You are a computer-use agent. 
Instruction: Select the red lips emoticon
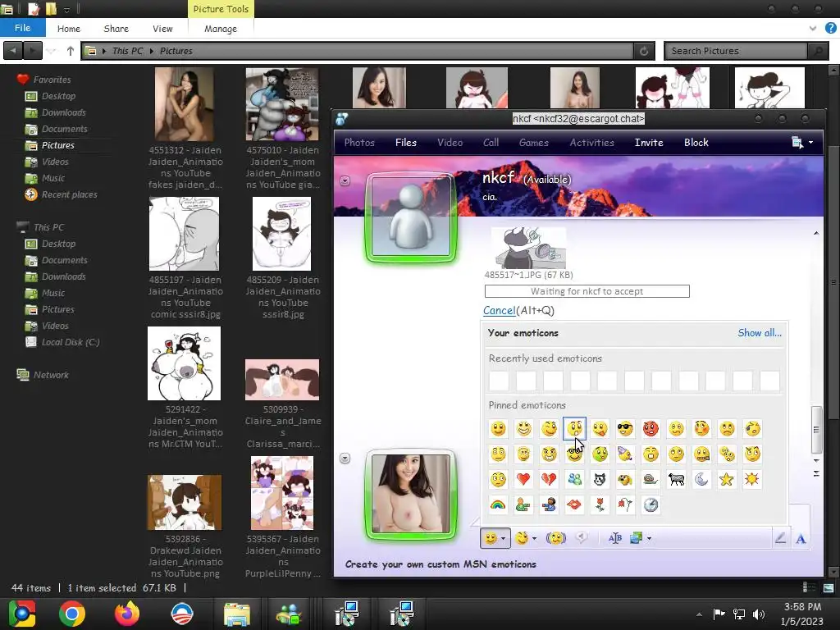tap(573, 504)
